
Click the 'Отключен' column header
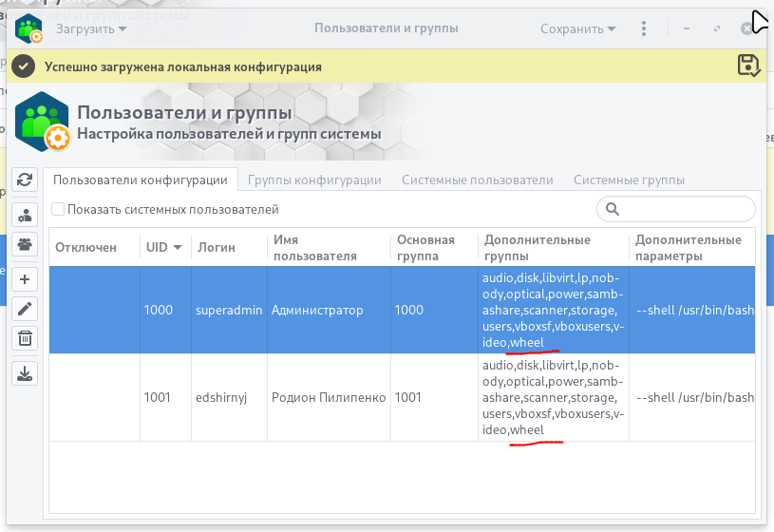[86, 247]
